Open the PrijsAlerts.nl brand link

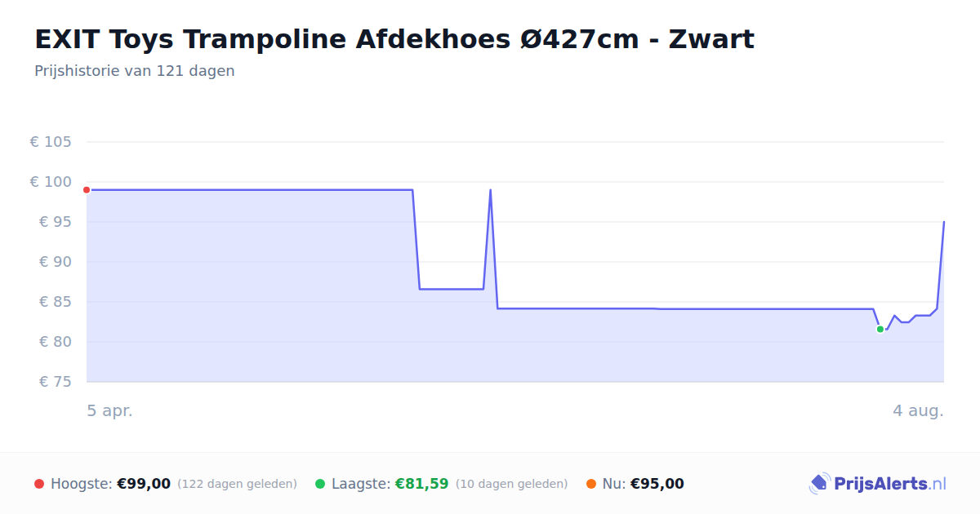878,484
